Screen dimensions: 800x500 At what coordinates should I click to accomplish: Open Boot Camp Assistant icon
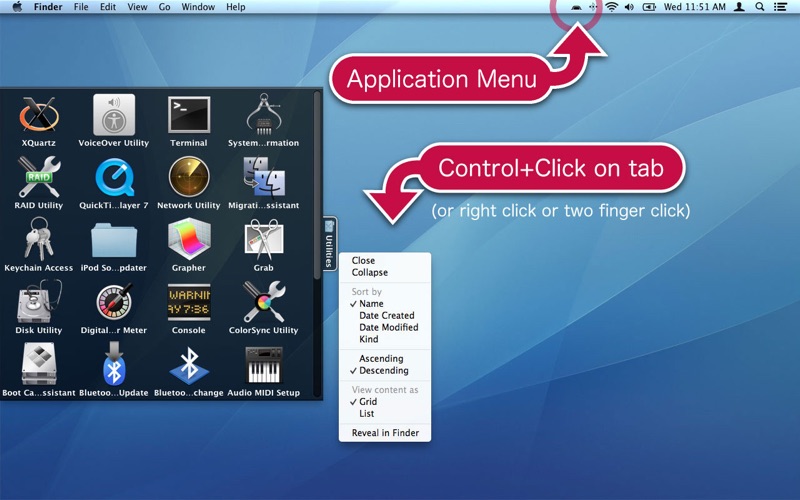39,364
